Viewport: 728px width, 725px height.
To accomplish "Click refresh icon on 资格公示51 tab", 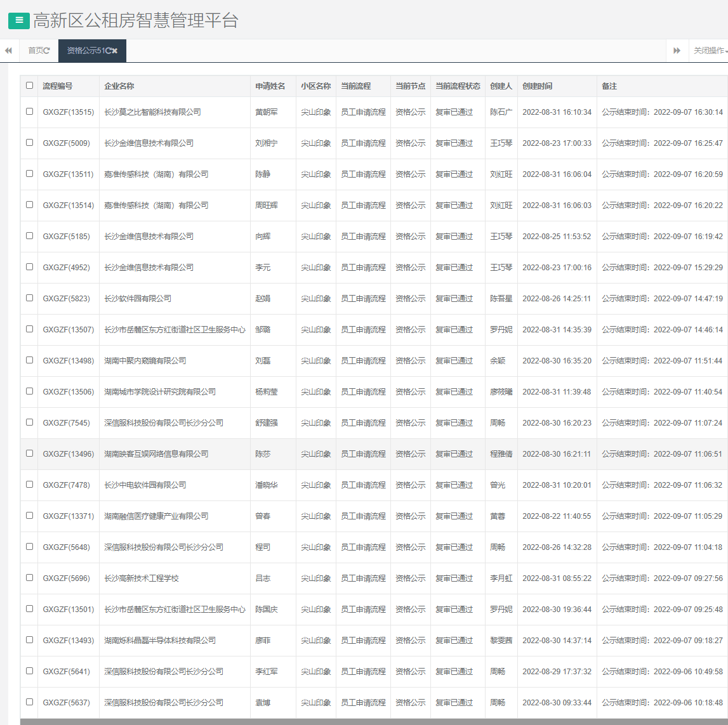I will coord(108,51).
